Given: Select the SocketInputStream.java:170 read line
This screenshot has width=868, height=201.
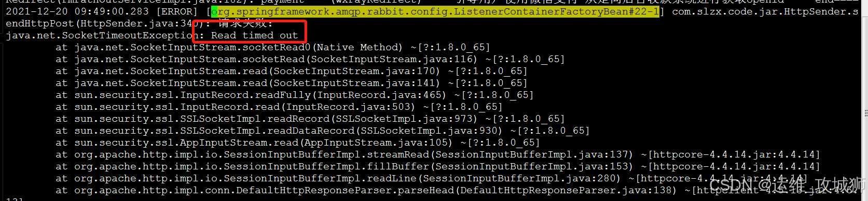Looking at the screenshot, I should coord(292,71).
